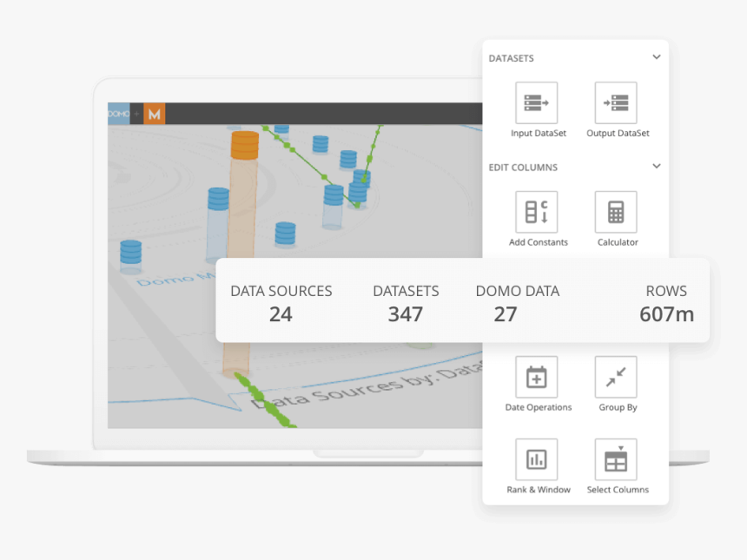Viewport: 747px width, 560px height.
Task: Select the Input DataSet tile icon
Action: coord(537,102)
